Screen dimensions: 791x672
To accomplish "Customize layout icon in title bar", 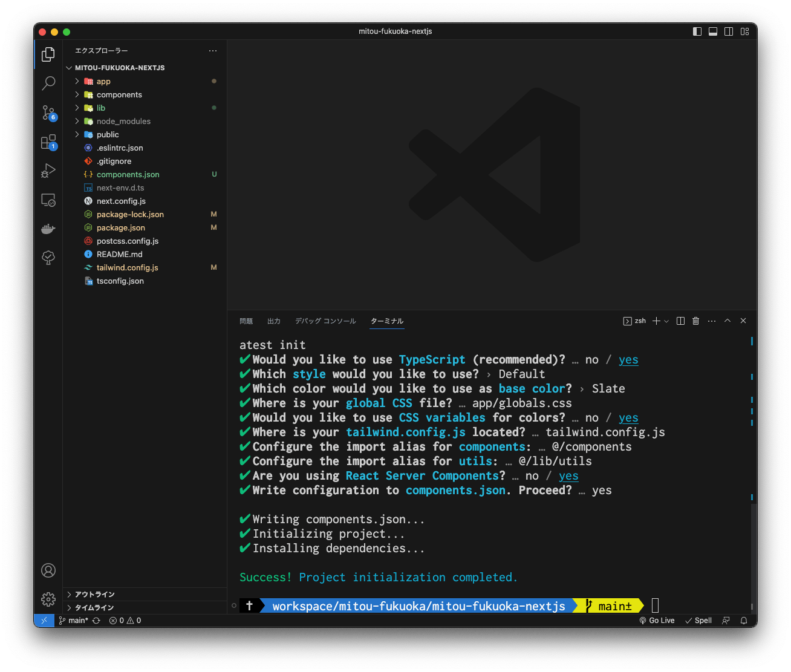I will tap(745, 31).
